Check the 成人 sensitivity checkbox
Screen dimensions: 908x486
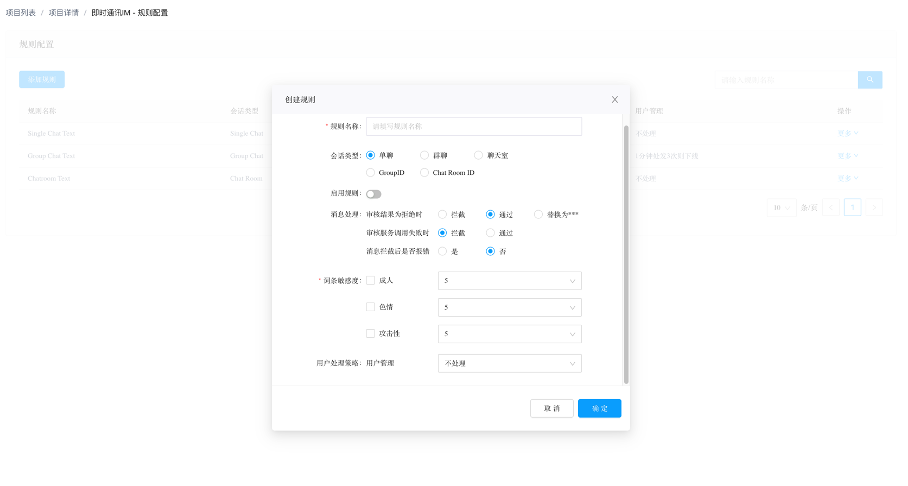point(371,281)
